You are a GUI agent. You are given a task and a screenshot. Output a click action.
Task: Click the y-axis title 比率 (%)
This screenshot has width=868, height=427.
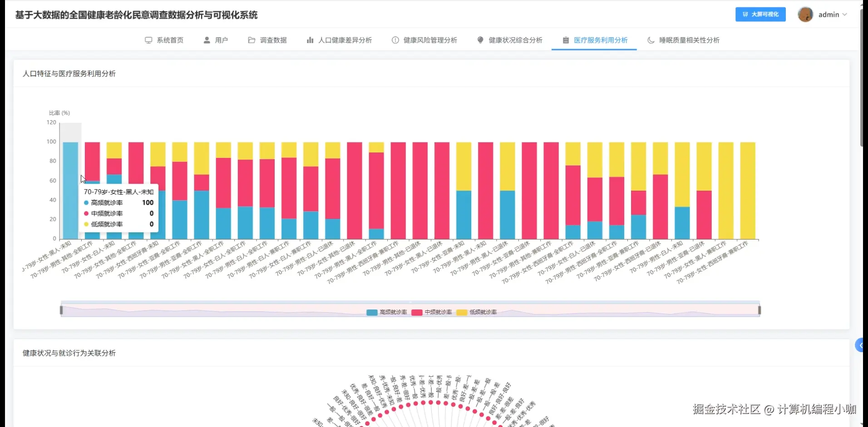tap(59, 113)
